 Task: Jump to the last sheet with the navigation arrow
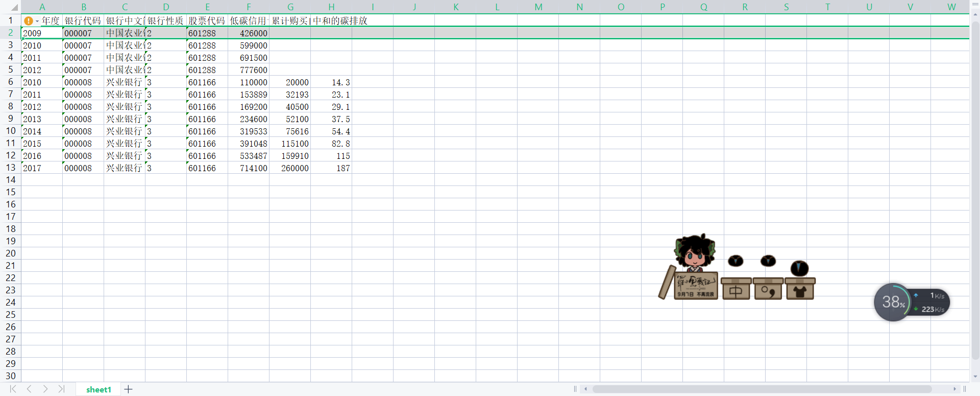[62, 389]
